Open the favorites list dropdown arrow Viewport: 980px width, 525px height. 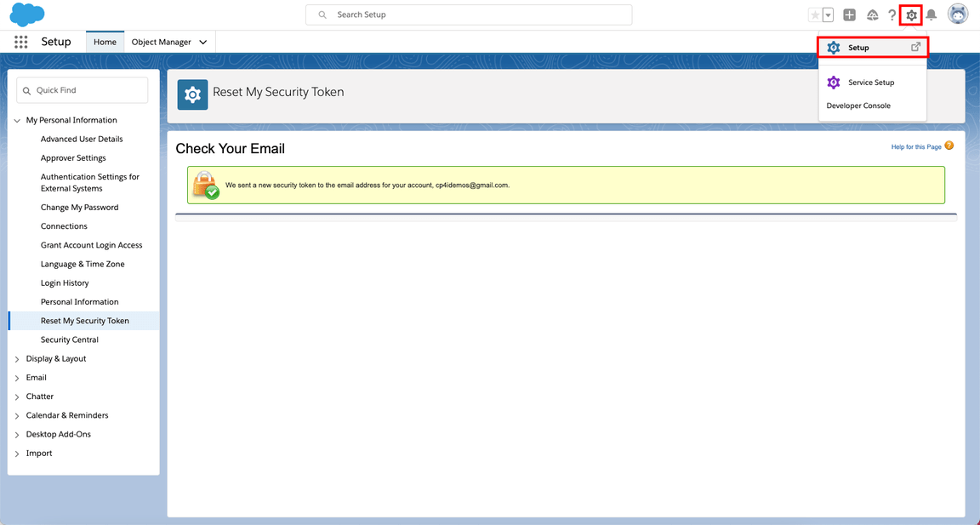tap(828, 15)
